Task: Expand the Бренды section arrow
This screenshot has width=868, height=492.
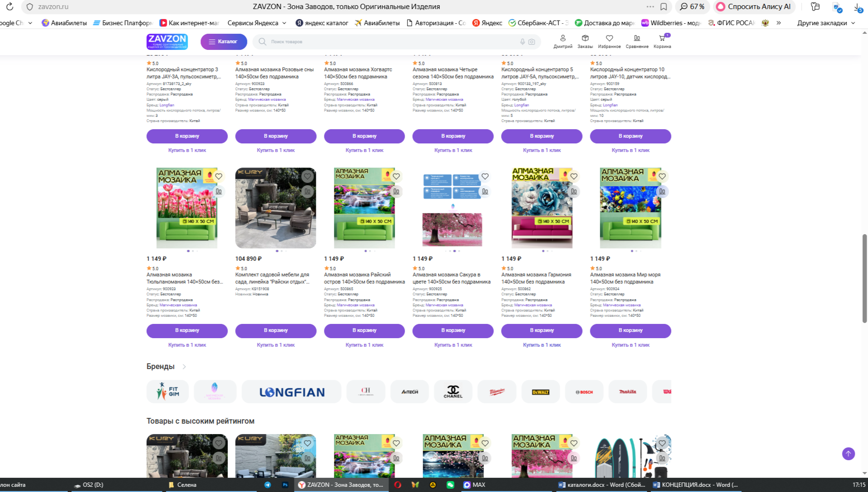Action: [x=184, y=367]
